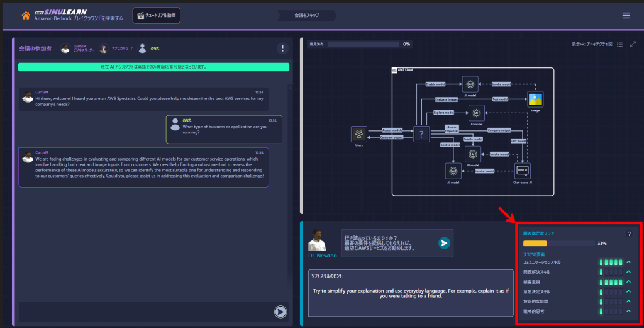Click the ソフトスキルのヒント hint box
The width and height of the screenshot is (644, 328).
[x=411, y=293]
